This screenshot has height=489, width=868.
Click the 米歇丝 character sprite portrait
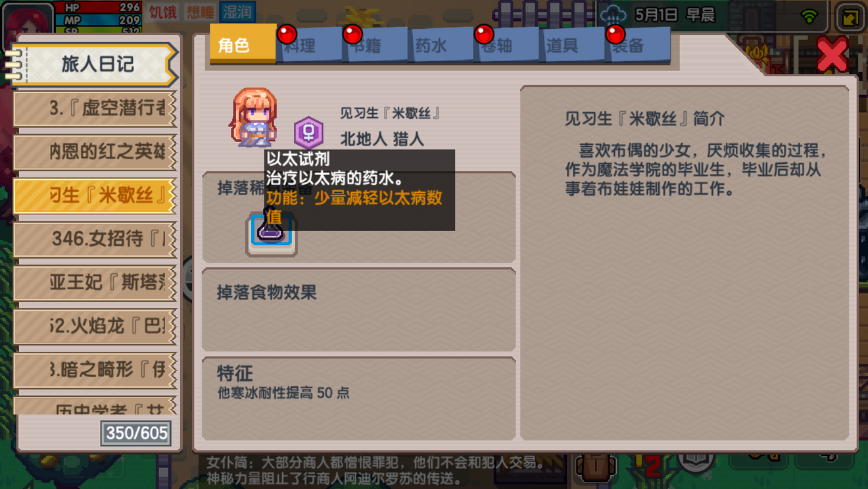coord(254,117)
